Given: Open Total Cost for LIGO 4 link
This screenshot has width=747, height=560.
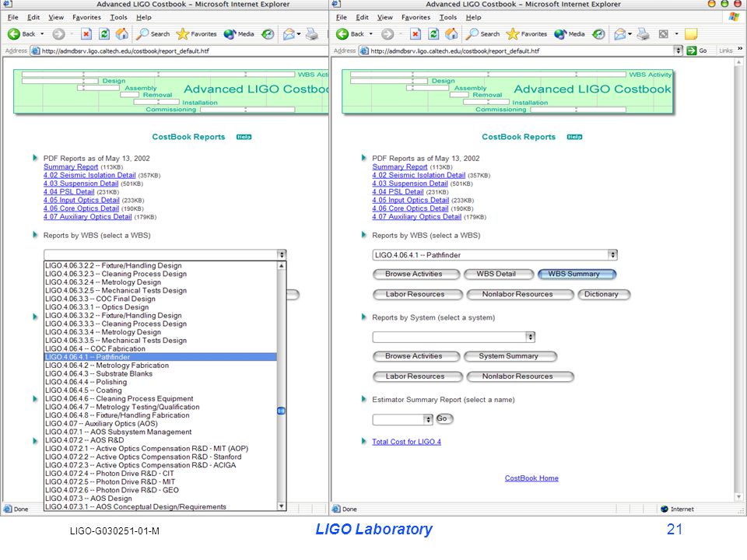Looking at the screenshot, I should coord(406,442).
